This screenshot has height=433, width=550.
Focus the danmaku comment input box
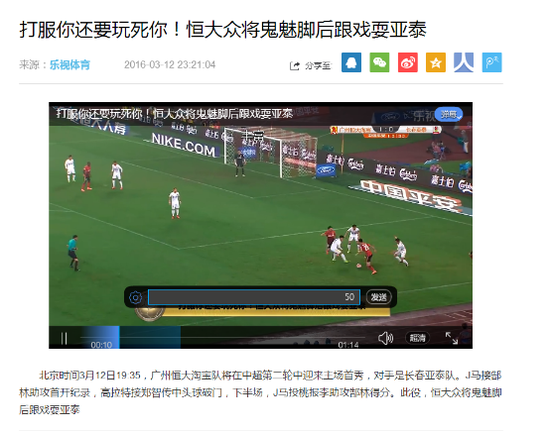pos(254,297)
